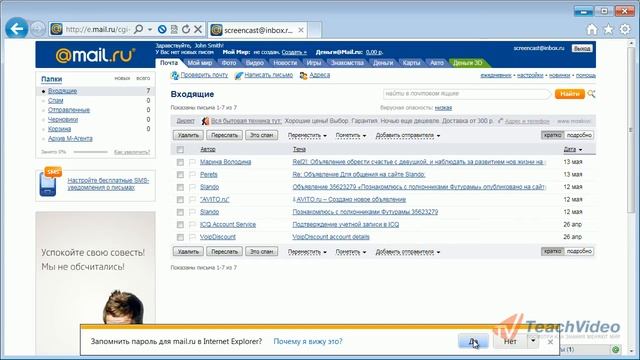
Task: Click the refresh icon in address bar
Action: pos(186,29)
